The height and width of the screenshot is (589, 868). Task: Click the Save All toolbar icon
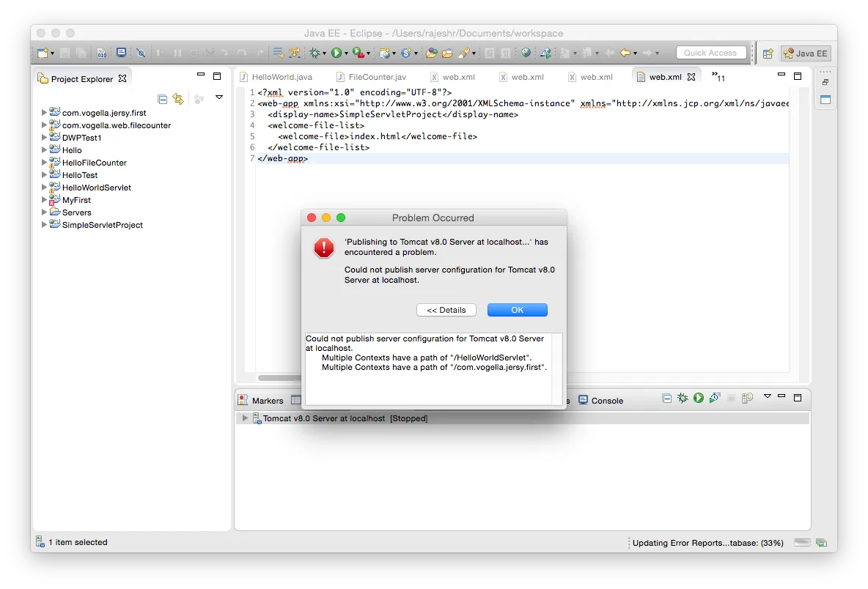pos(81,53)
